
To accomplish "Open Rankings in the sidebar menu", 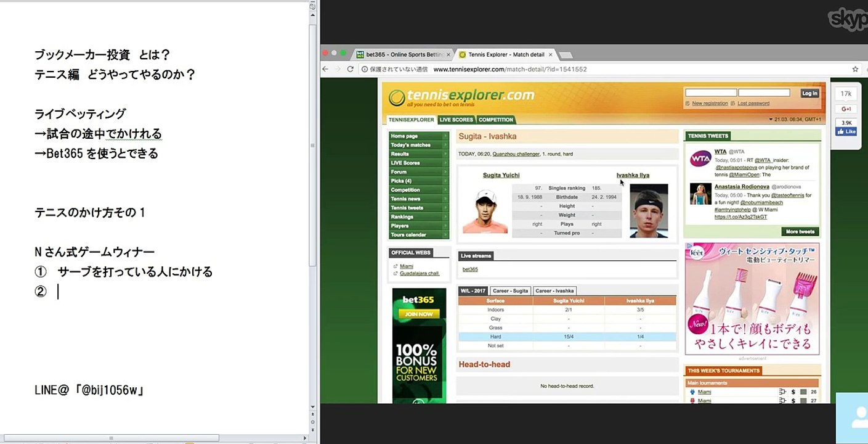I will click(418, 217).
